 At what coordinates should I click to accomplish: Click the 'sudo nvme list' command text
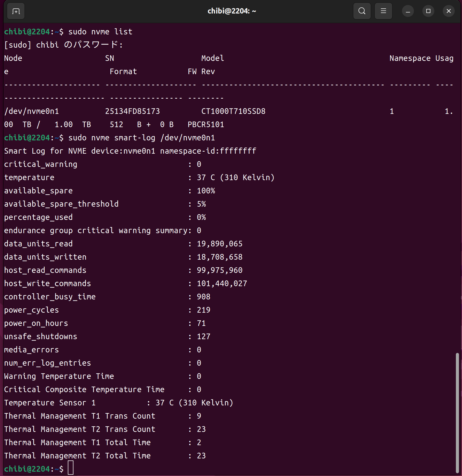[x=100, y=32]
